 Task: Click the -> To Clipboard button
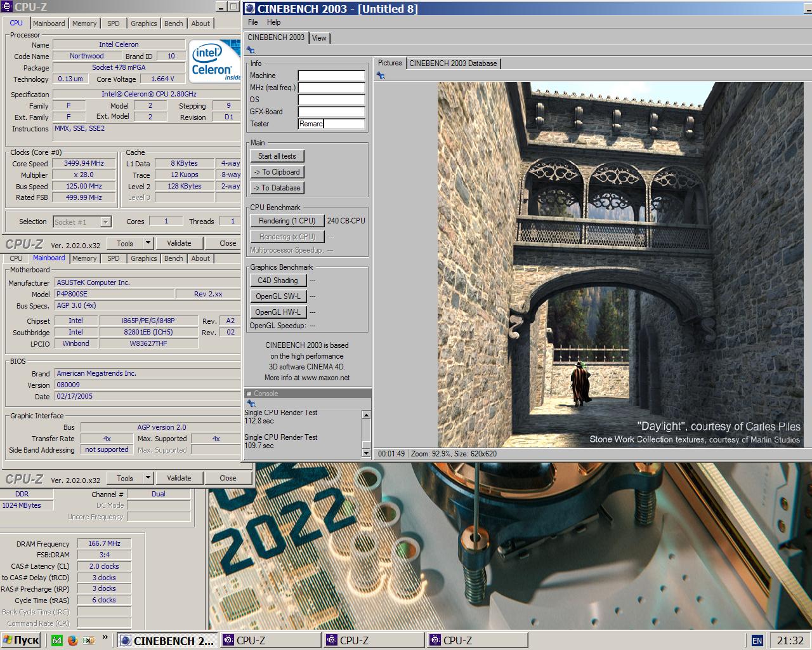pyautogui.click(x=277, y=172)
